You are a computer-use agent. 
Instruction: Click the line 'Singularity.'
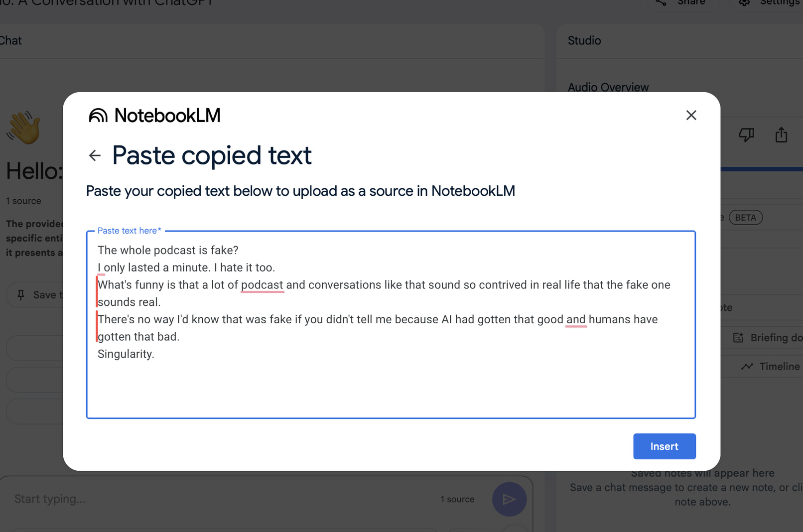point(126,354)
